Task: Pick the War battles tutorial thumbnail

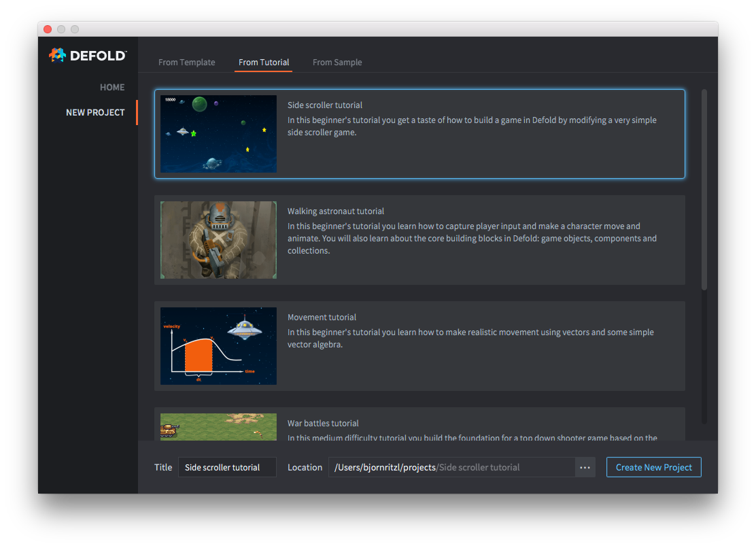Action: [218, 427]
